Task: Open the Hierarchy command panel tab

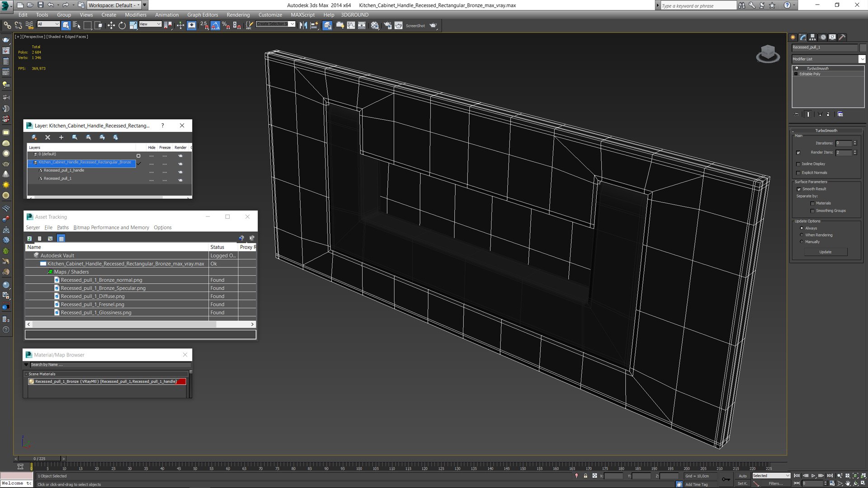Action: (812, 38)
